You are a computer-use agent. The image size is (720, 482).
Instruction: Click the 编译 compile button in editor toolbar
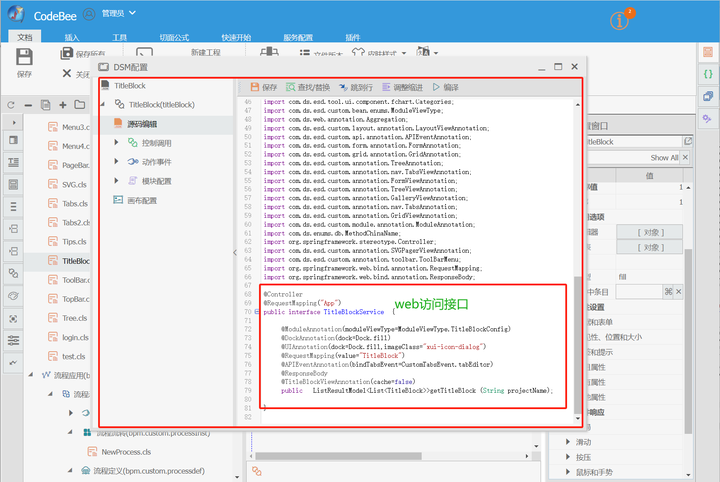click(x=445, y=87)
